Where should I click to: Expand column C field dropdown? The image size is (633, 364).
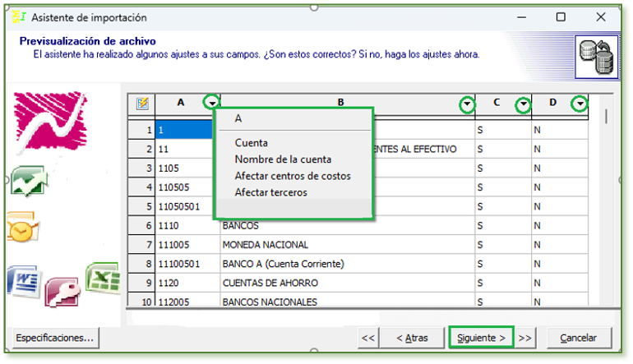(523, 104)
